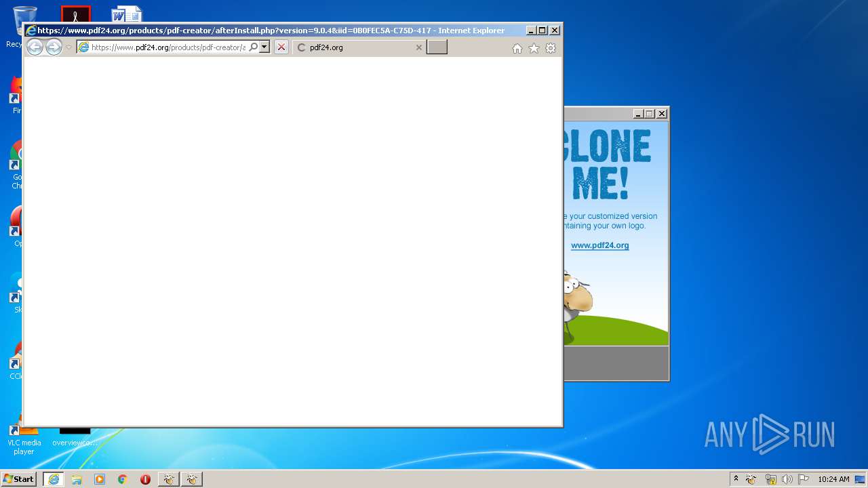Open the Word document desktop icon
Screen dimensions: 868x488
tap(127, 15)
